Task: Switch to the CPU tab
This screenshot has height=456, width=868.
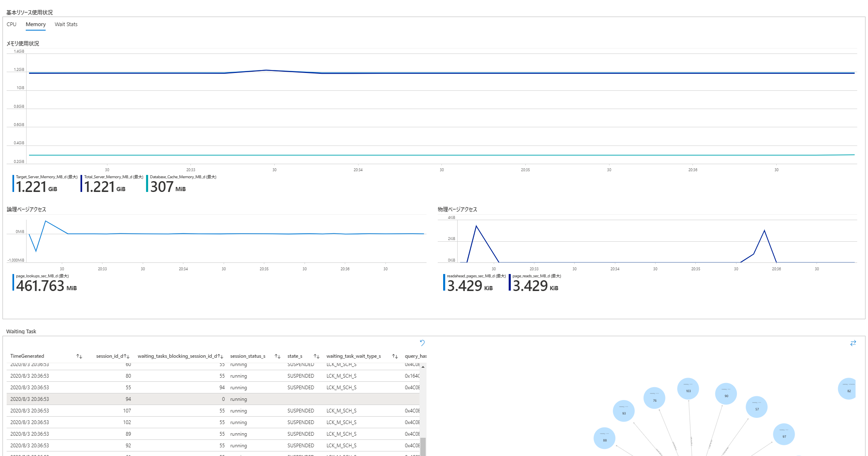Action: (12, 24)
